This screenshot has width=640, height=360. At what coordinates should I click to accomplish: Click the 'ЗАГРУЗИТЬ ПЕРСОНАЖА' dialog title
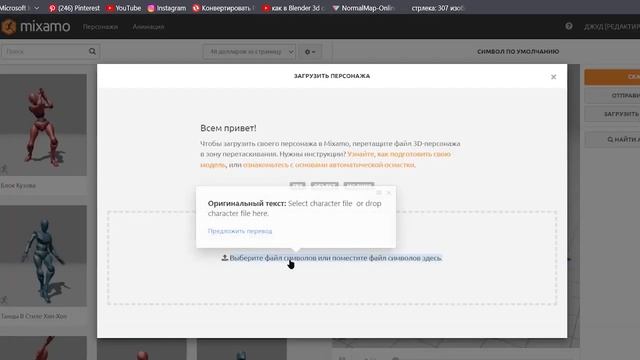(332, 76)
